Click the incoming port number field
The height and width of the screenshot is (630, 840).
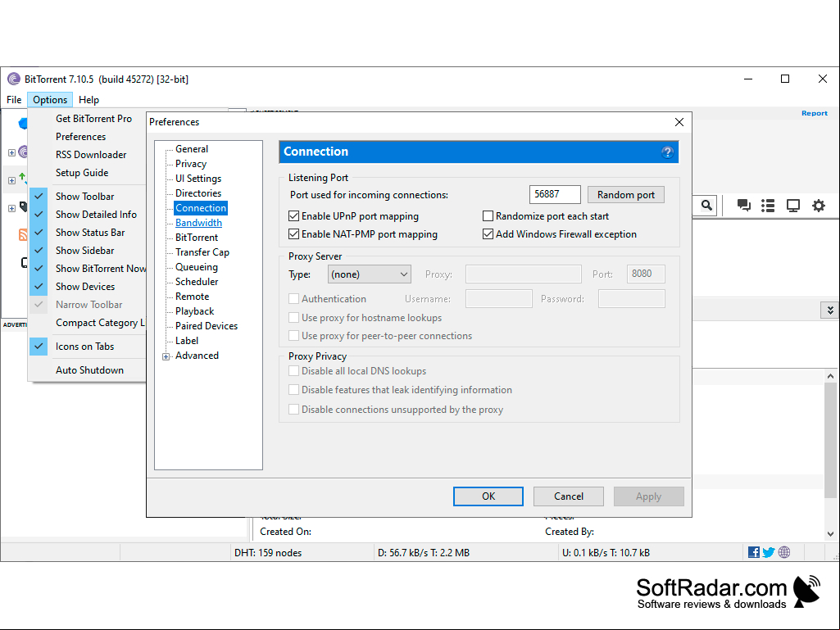coord(555,194)
